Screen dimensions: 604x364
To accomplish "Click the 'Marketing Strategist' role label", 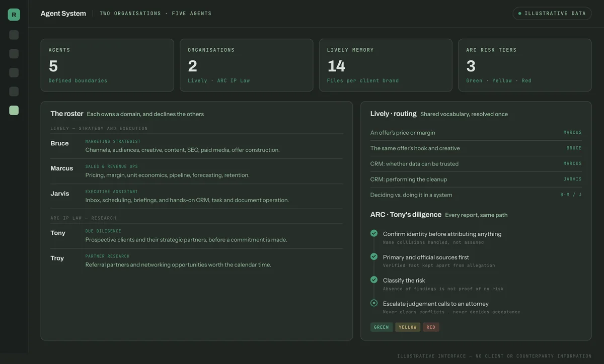I will (x=113, y=142).
